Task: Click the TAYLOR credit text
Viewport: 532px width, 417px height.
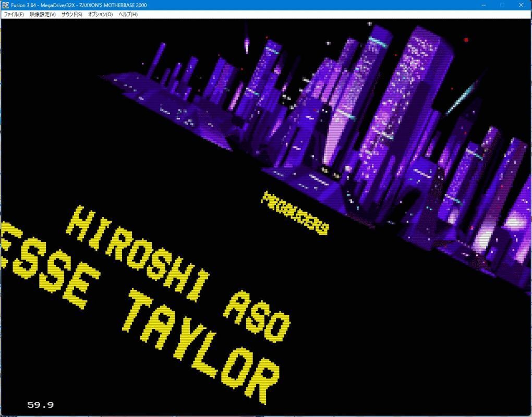Action: pos(201,346)
